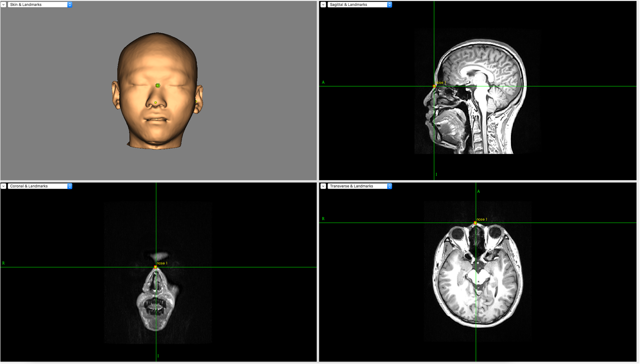Open the Skin & Landmarks view dropdown

[x=40, y=5]
